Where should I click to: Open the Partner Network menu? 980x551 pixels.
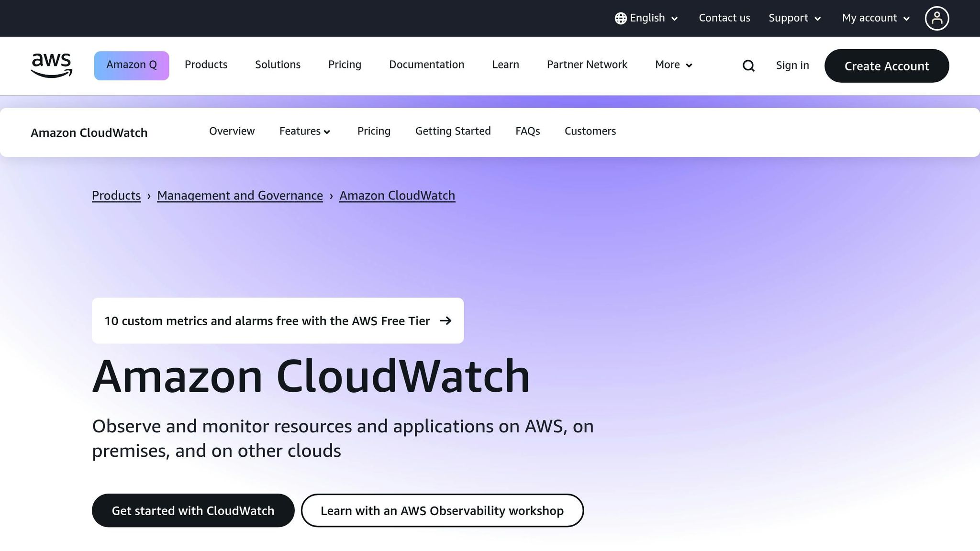[587, 65]
